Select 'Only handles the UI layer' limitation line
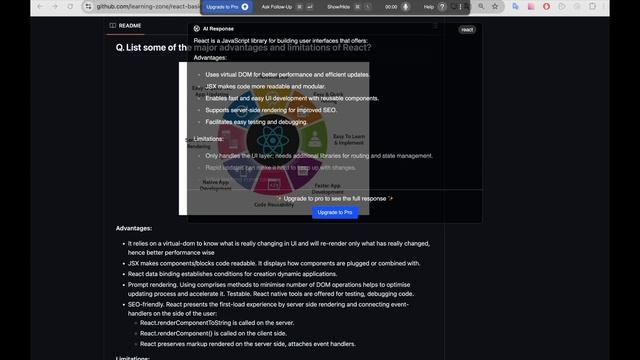The image size is (640, 360). (319, 156)
